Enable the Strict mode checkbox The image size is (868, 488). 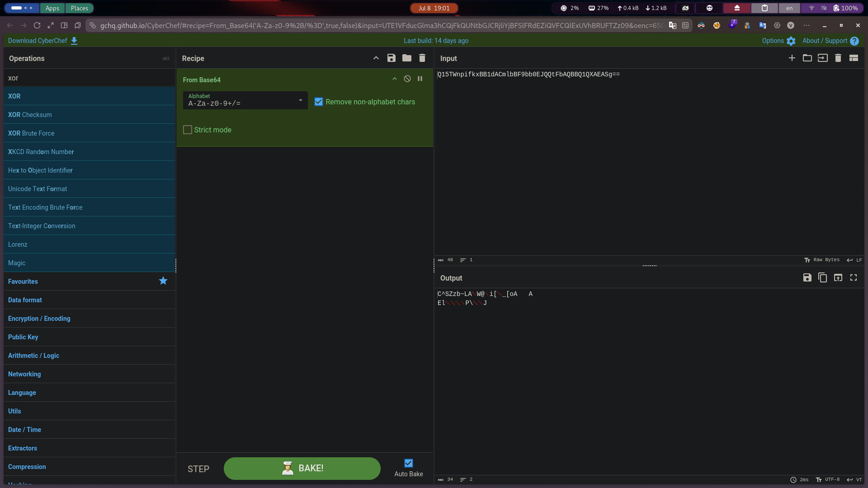[x=188, y=130]
